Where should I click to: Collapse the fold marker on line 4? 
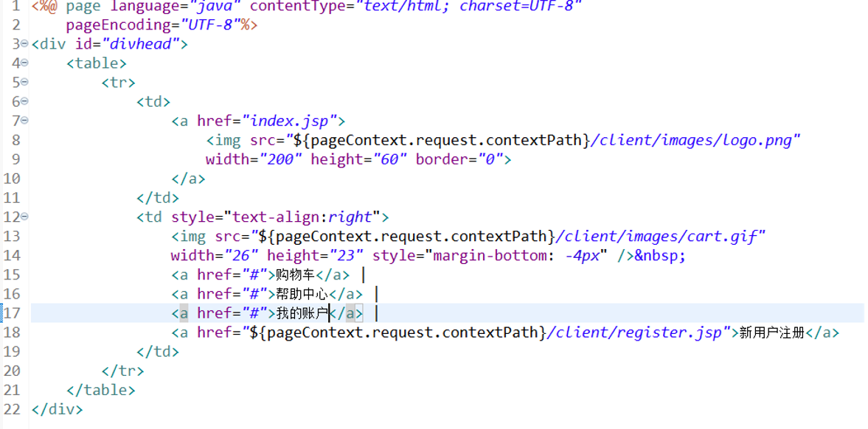[x=24, y=63]
